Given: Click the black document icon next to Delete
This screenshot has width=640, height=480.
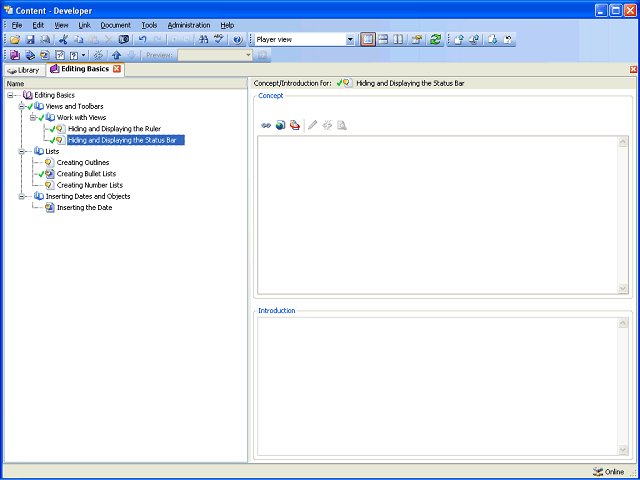Looking at the screenshot, I should 124,40.
